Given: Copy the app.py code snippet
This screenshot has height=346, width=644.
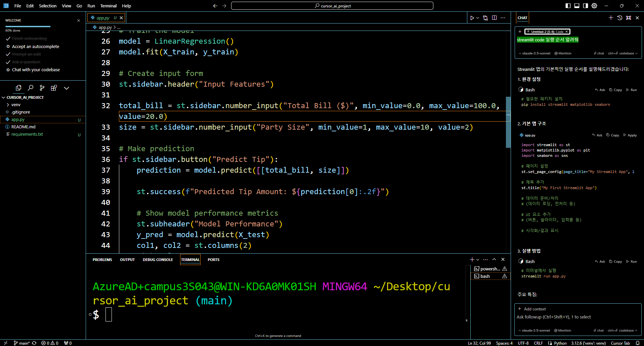Looking at the screenshot, I should [x=613, y=135].
